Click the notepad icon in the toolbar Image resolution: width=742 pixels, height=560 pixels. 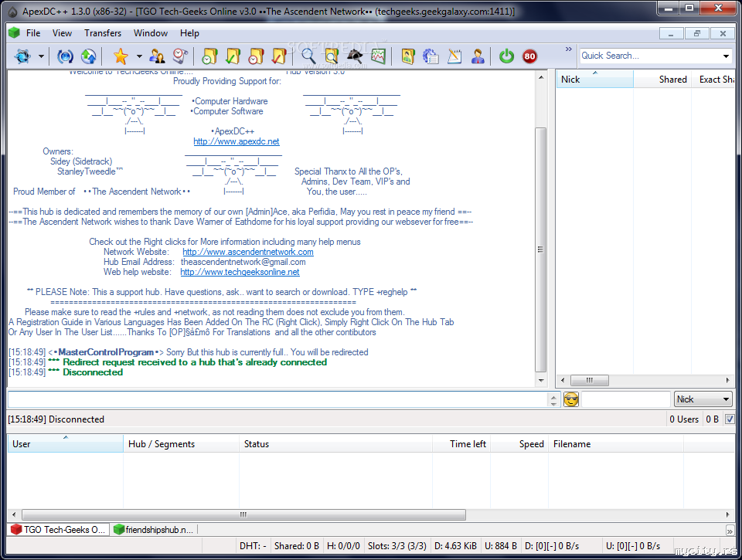pyautogui.click(x=454, y=56)
